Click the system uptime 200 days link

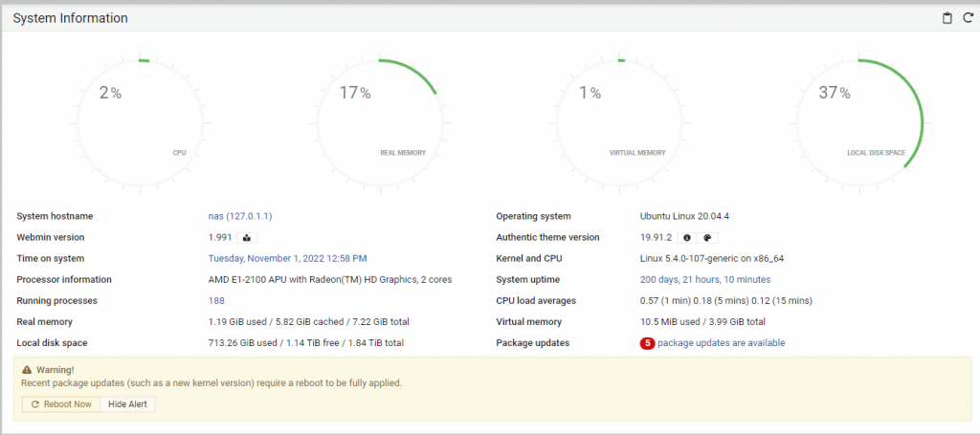704,279
